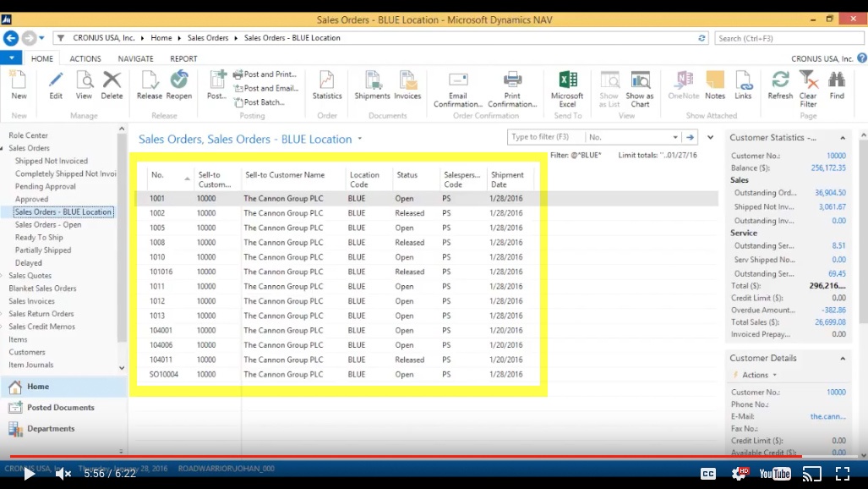Apply filter with arrow button
This screenshot has width=868, height=489.
pyautogui.click(x=690, y=137)
